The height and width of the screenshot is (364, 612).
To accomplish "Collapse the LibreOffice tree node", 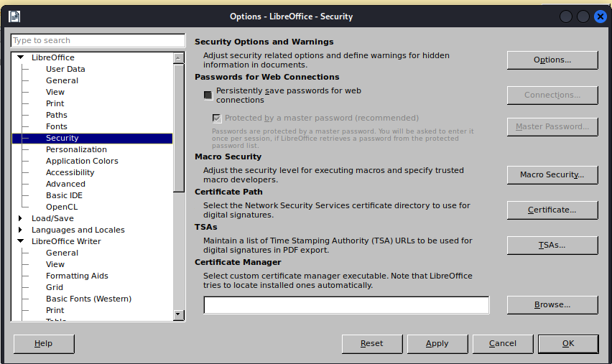I will pos(21,57).
